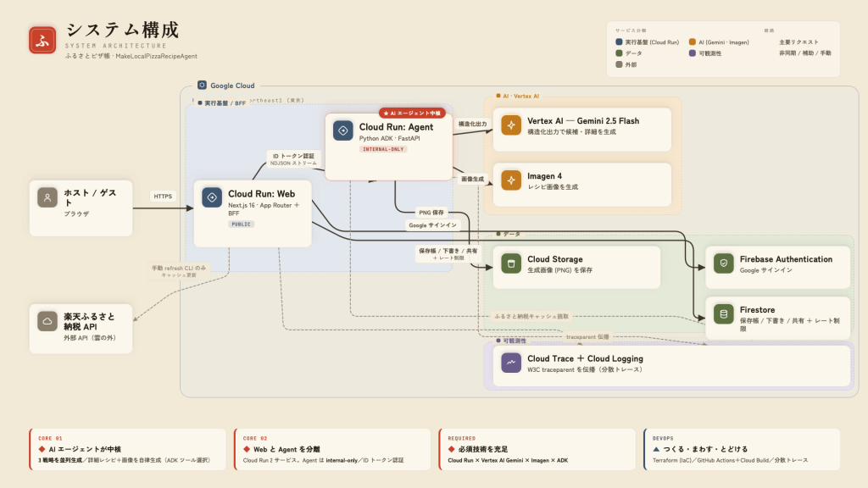Click the Cloud Storage bucket icon
This screenshot has height=488, width=868.
click(x=511, y=263)
